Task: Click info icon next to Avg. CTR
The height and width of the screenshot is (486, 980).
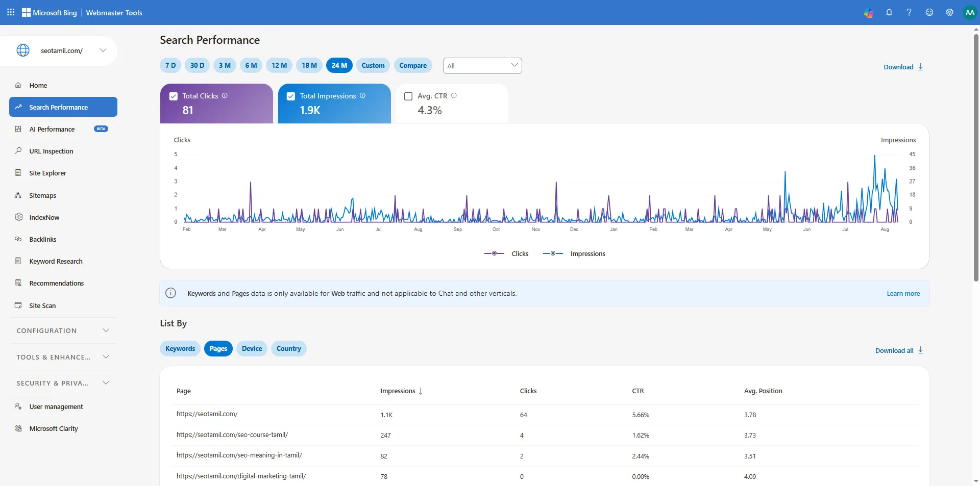Action: pyautogui.click(x=454, y=95)
